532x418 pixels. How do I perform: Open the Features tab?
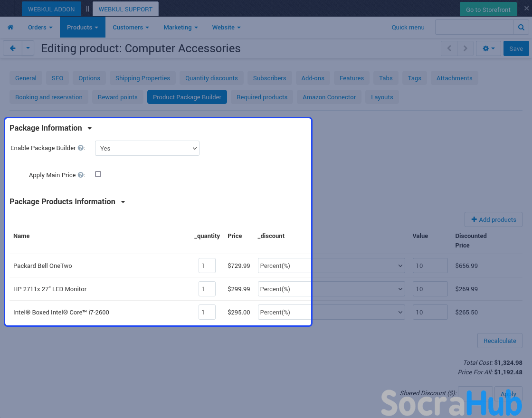[351, 78]
